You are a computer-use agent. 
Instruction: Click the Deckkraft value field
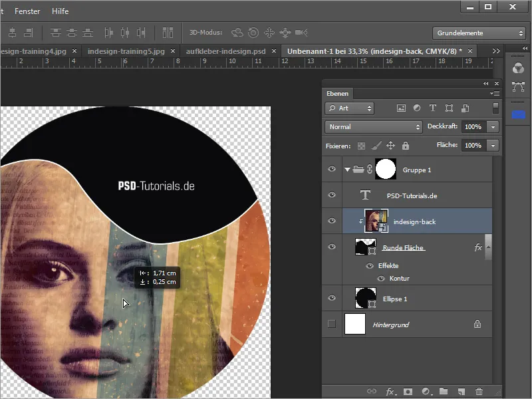tap(473, 127)
